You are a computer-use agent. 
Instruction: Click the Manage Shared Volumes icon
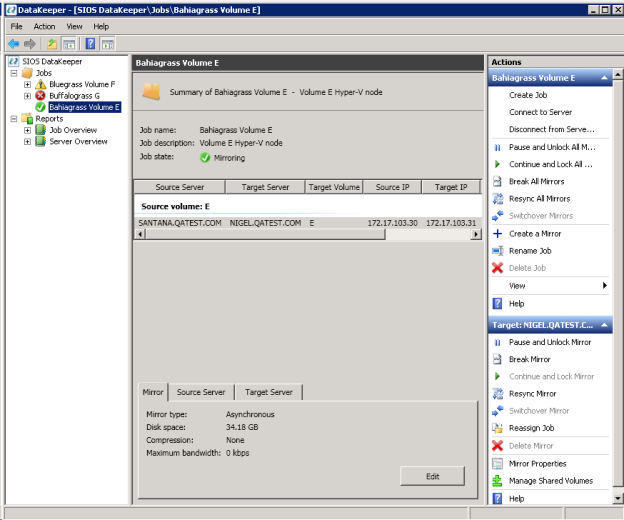[x=497, y=481]
